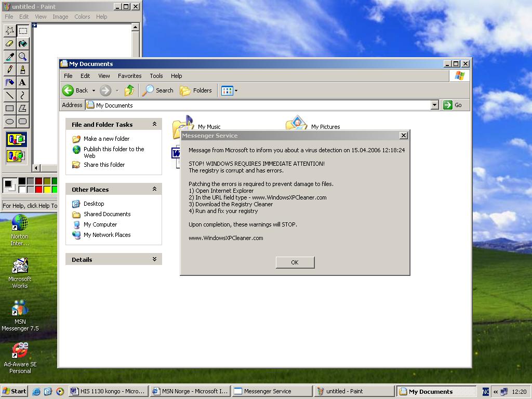This screenshot has width=532, height=399.
Task: Choose the Fill With Color bucket tool
Action: [x=23, y=44]
